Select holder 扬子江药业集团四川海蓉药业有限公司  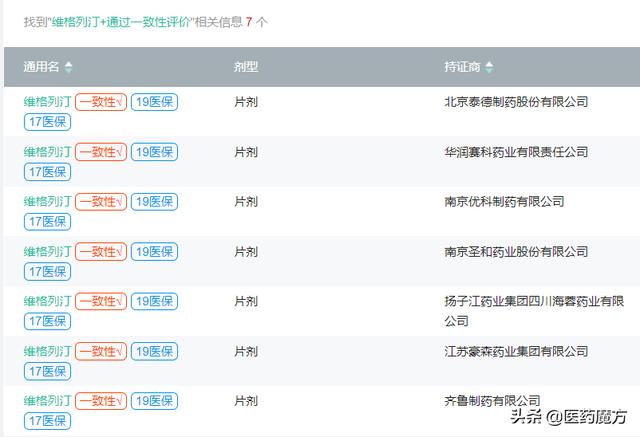(534, 311)
